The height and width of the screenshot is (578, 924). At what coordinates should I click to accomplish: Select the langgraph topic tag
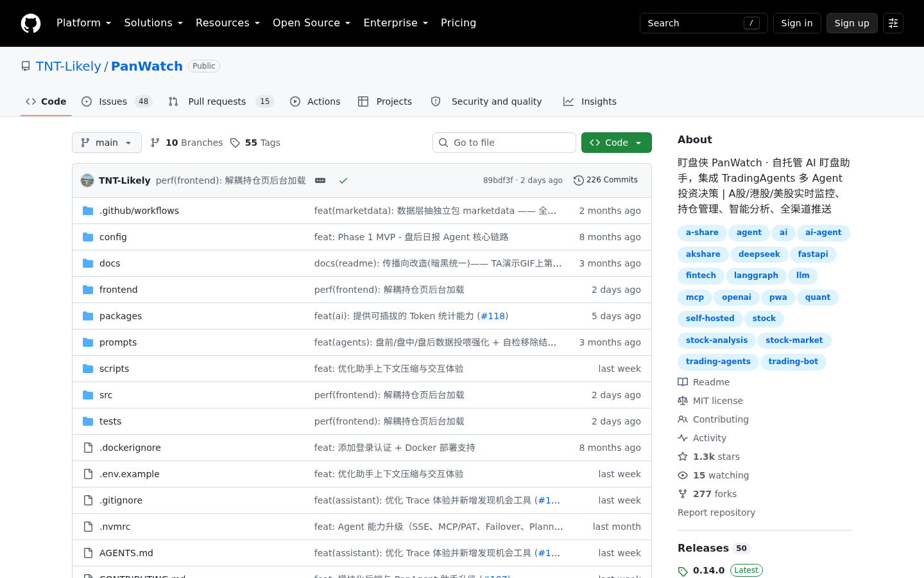pos(756,276)
